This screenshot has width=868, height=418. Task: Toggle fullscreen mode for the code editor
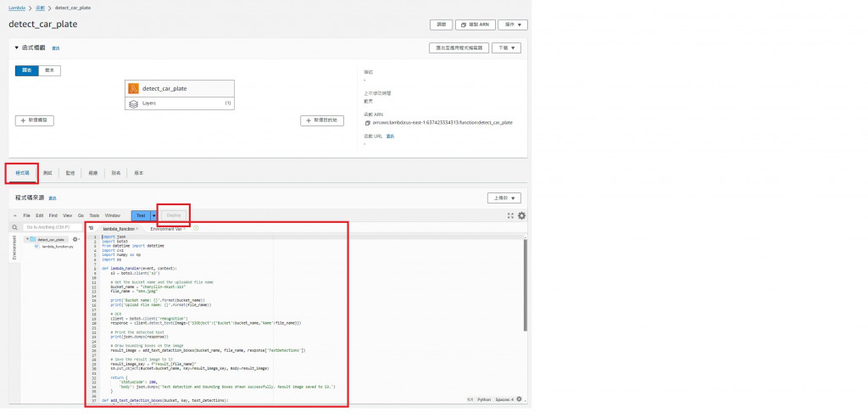tap(510, 215)
